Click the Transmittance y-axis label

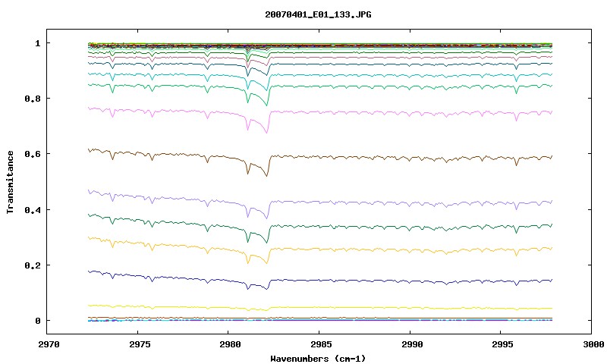coord(10,182)
